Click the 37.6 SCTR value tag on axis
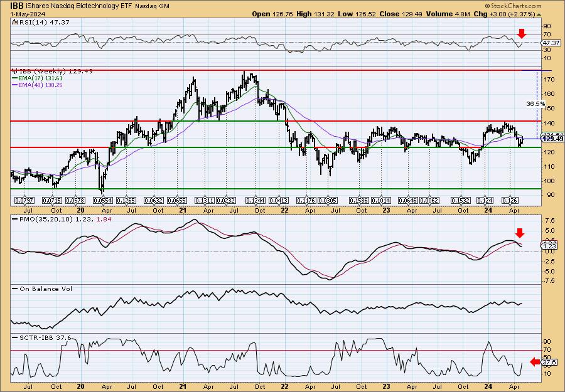Viewport: 565px width, 392px height. point(550,362)
